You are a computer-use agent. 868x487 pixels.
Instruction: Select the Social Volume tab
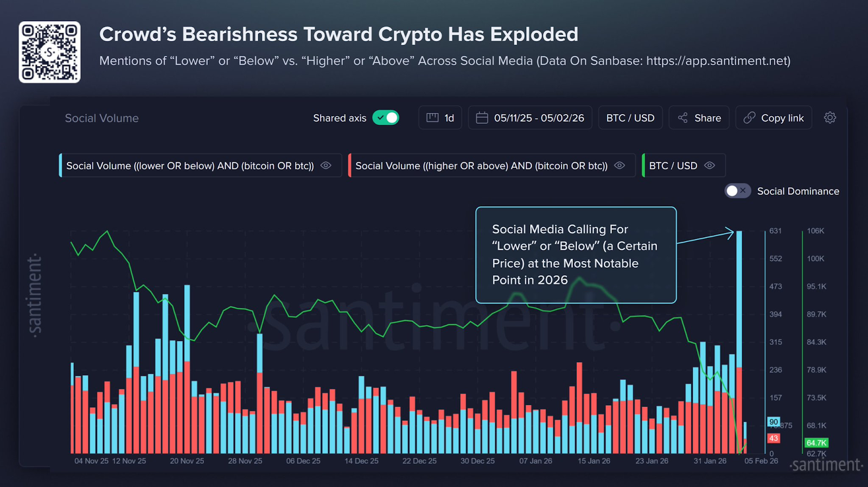coord(101,118)
